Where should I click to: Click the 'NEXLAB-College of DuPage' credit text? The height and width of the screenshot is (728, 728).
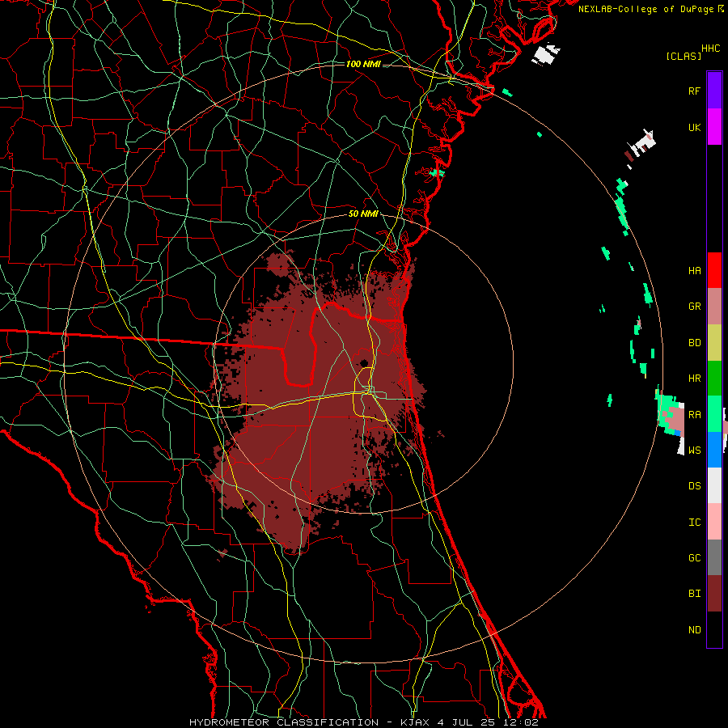647,9
